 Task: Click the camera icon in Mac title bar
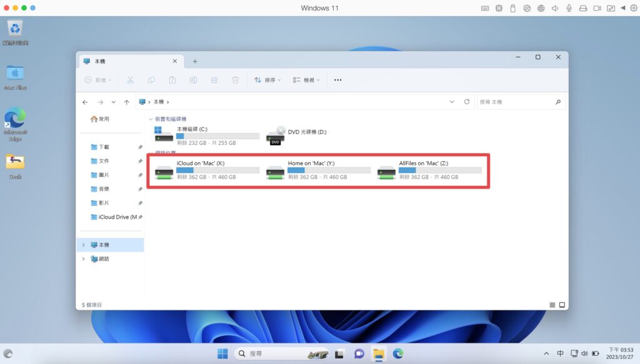click(x=597, y=7)
